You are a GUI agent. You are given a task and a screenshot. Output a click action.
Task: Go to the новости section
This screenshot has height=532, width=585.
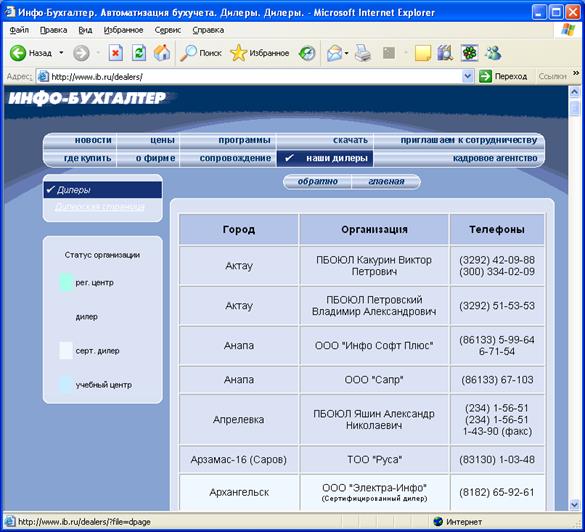pyautogui.click(x=93, y=140)
